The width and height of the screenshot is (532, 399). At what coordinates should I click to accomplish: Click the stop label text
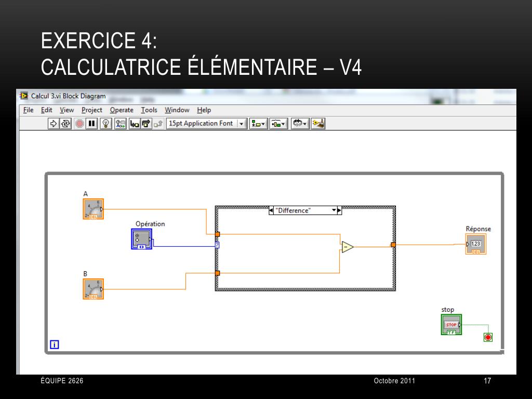pos(447,310)
